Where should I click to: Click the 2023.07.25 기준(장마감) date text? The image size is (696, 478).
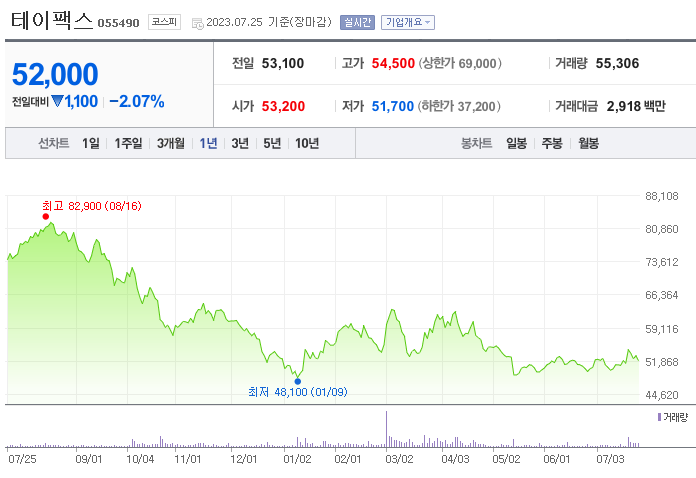(269, 22)
